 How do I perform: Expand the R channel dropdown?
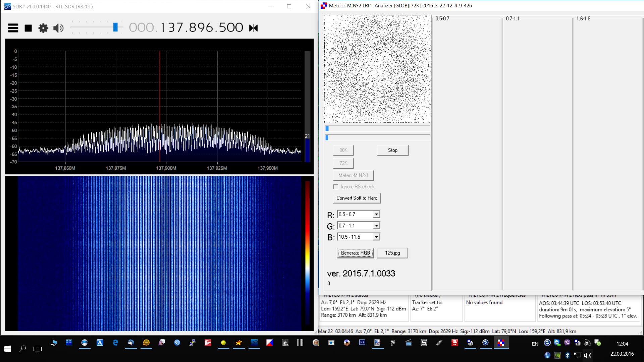(x=376, y=214)
